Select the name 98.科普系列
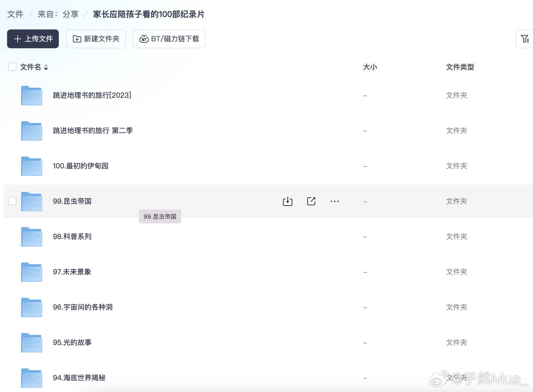The width and height of the screenshot is (533, 392). [72, 237]
